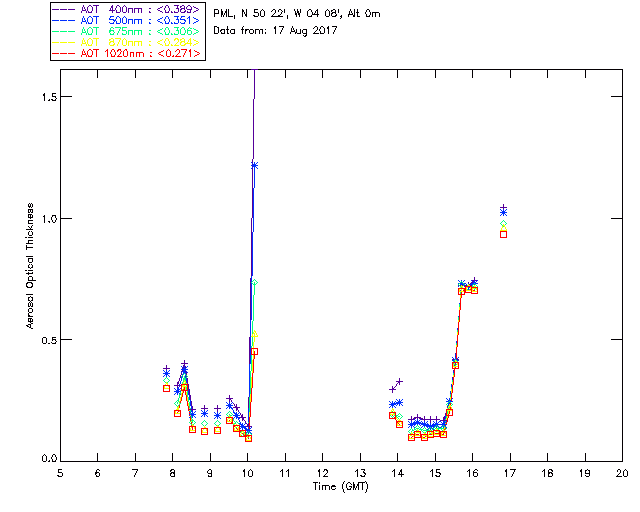Viewport: 640px width, 512px height.
Task: Click the green diamond marker near 0.75 at 10 GMT
Action: (255, 283)
